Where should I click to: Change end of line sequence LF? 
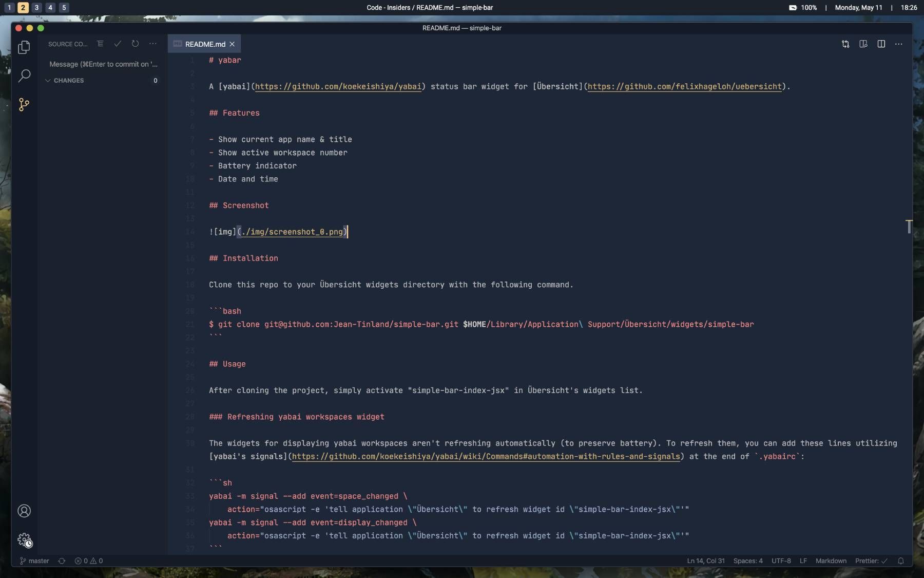(803, 561)
